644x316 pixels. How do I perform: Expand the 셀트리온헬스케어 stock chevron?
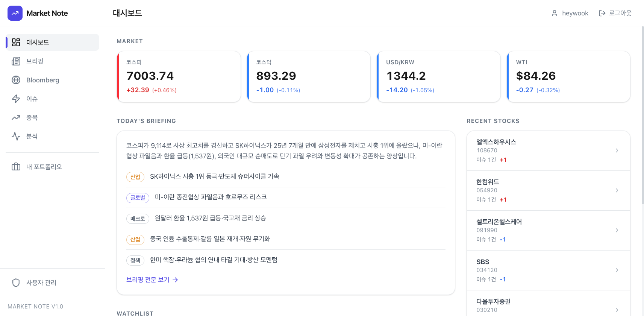(617, 230)
